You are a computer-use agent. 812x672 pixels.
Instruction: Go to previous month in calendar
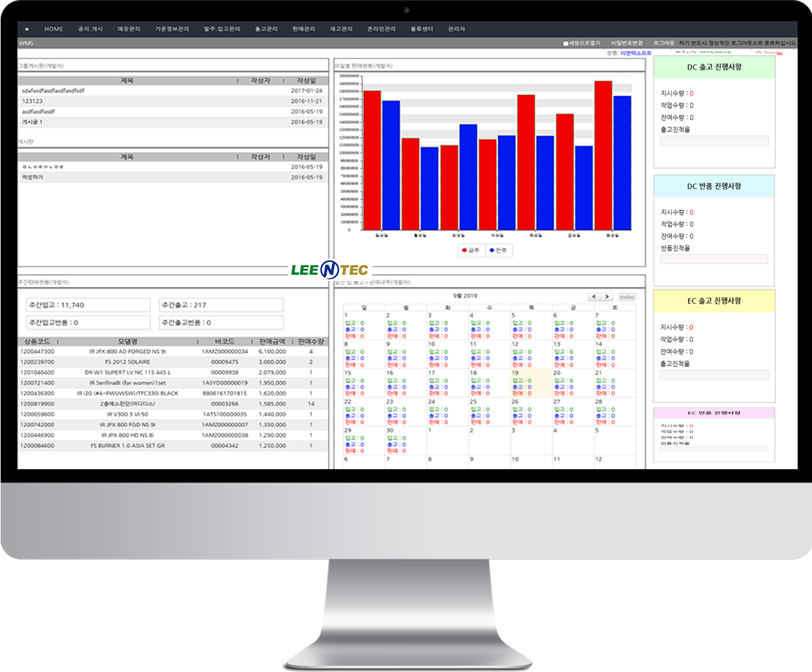tap(594, 297)
